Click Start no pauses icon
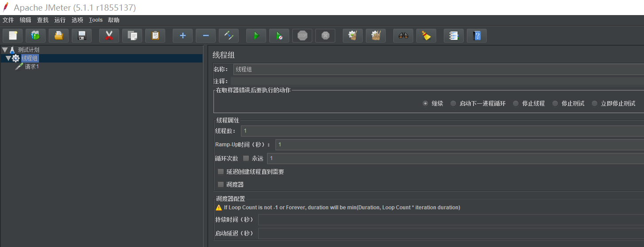The height and width of the screenshot is (247, 644). pos(279,35)
